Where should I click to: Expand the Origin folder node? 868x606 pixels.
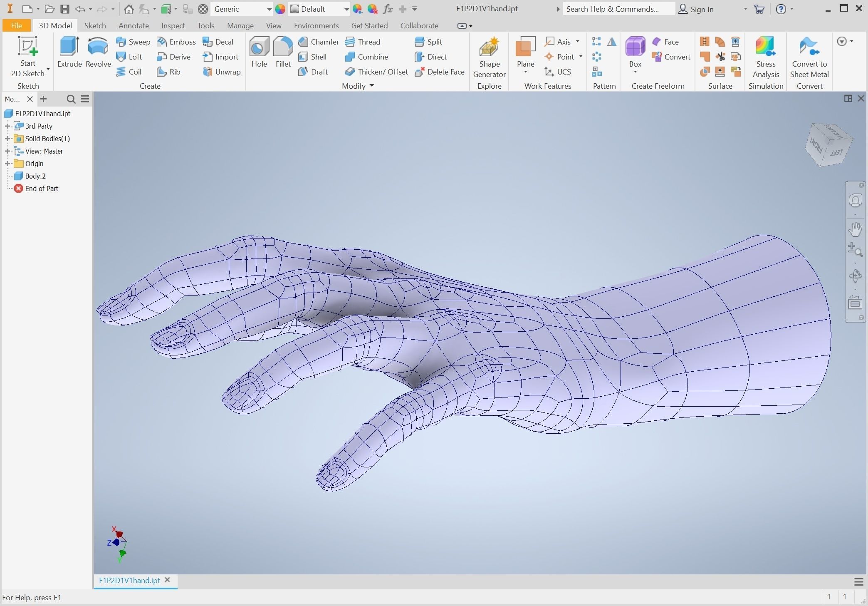[7, 164]
